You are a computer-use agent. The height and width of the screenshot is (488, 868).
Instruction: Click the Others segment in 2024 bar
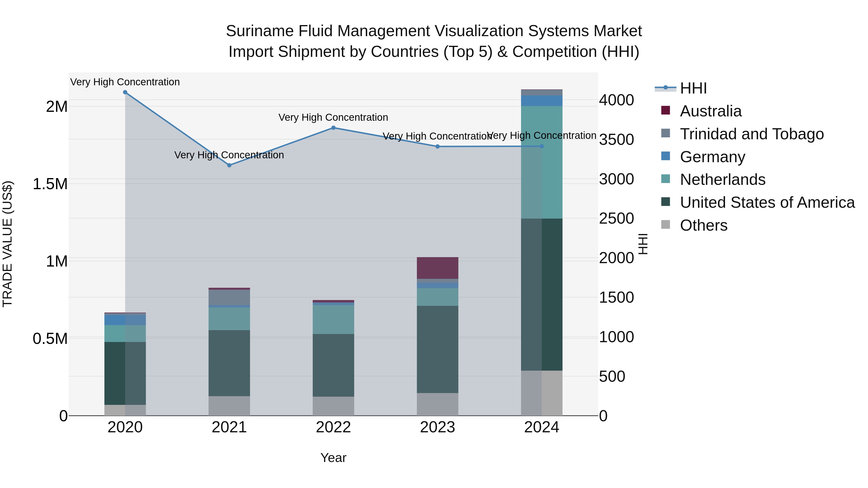(x=542, y=393)
